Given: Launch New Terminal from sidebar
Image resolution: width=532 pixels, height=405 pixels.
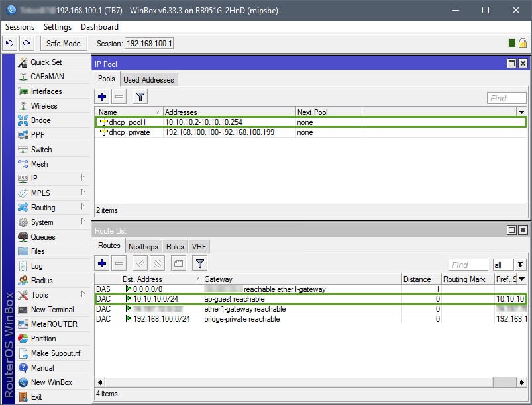Looking at the screenshot, I should (x=52, y=310).
